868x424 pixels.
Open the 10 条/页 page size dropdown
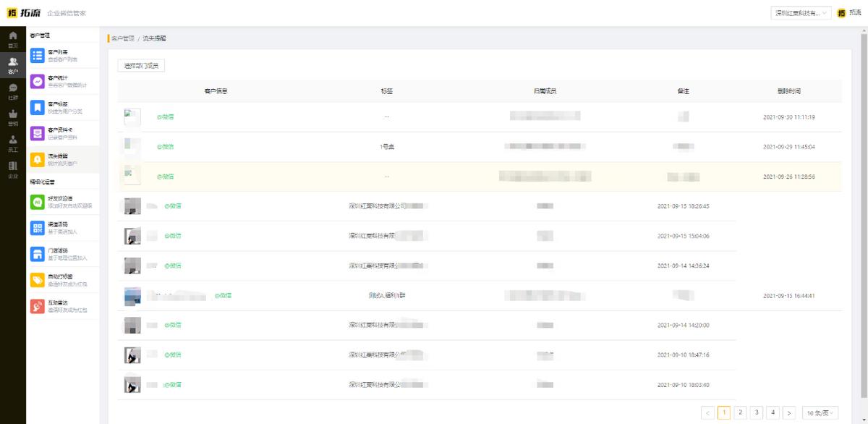click(820, 412)
